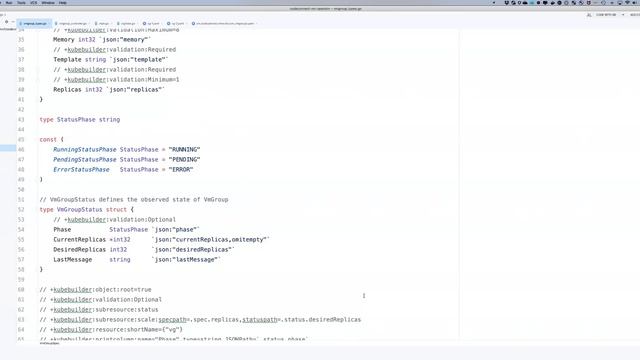Open the Code With Me dropdown arrow
The image size is (640, 360).
pyautogui.click(x=623, y=15)
